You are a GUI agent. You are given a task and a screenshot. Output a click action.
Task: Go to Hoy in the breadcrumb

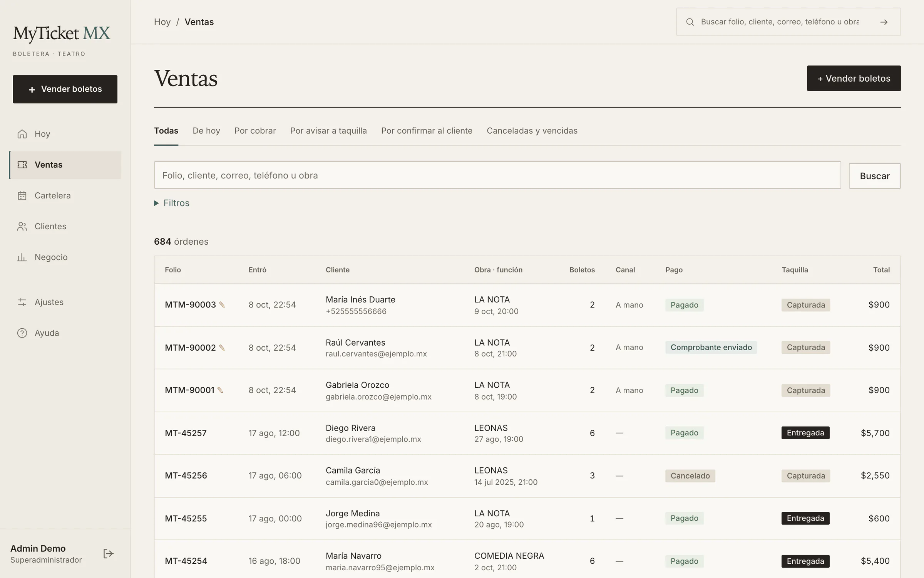click(x=162, y=22)
